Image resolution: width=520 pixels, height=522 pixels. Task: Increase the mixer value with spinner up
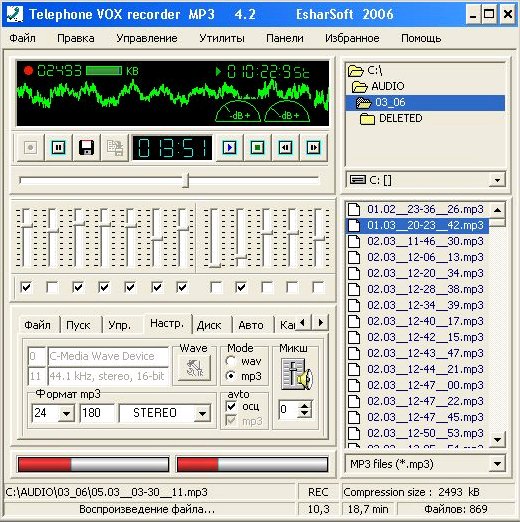click(304, 406)
